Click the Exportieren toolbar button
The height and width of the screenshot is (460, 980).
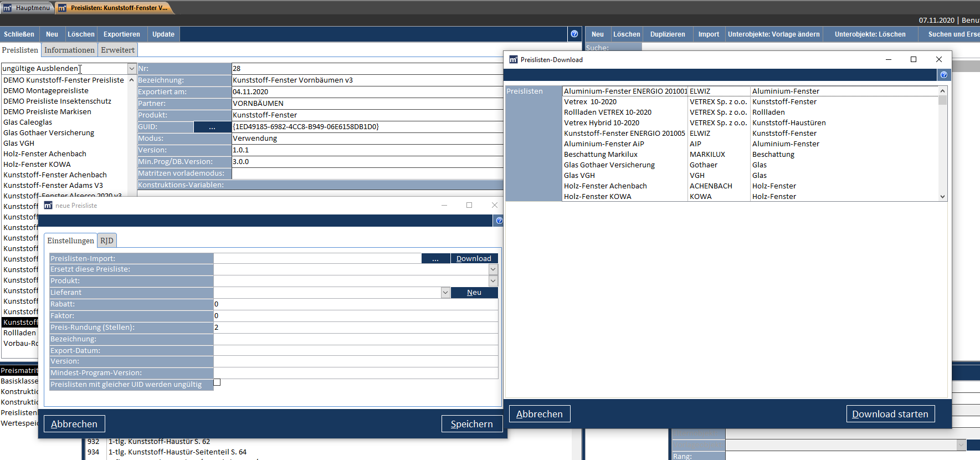122,34
